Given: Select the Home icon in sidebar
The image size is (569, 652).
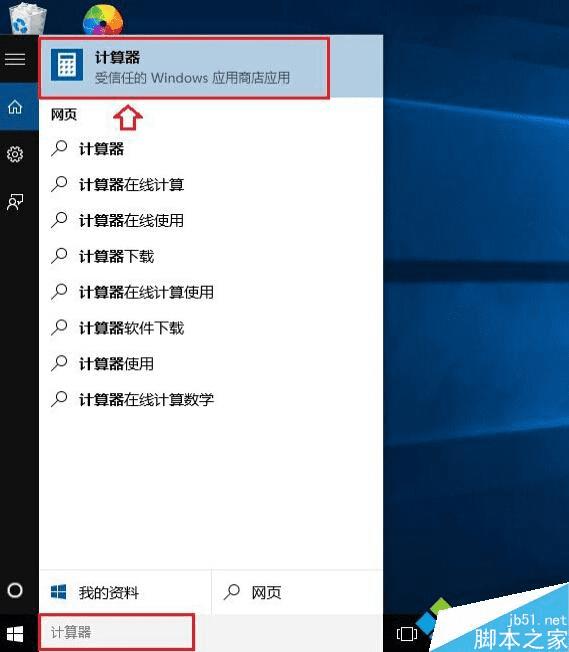Looking at the screenshot, I should 15,107.
